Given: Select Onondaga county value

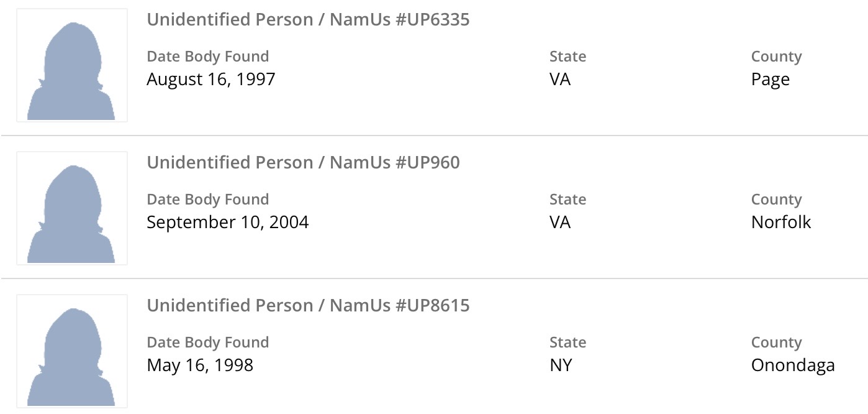Looking at the screenshot, I should coord(792,366).
